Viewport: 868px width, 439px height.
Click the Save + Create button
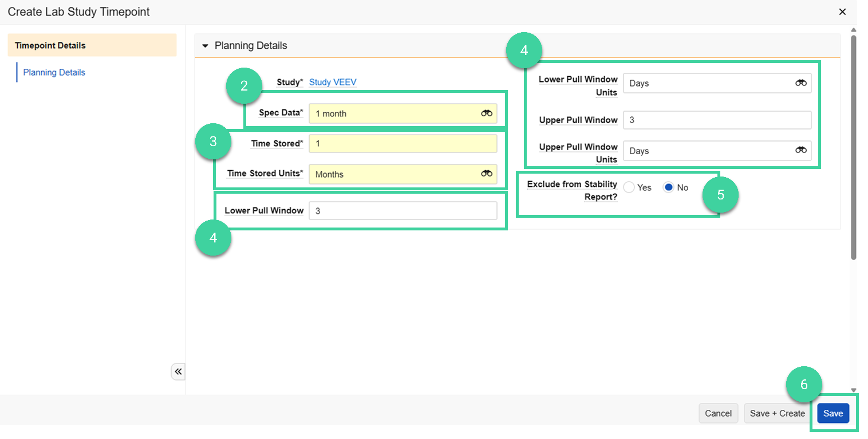click(776, 413)
